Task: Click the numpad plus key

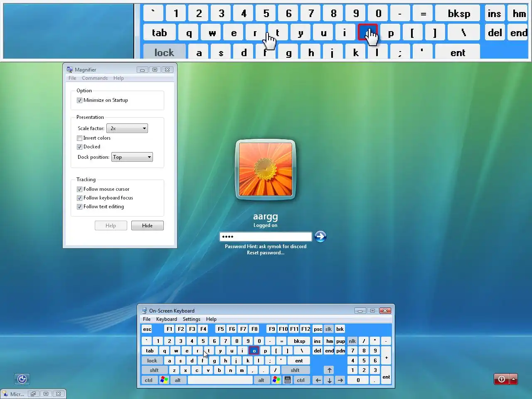Action: pos(386,357)
